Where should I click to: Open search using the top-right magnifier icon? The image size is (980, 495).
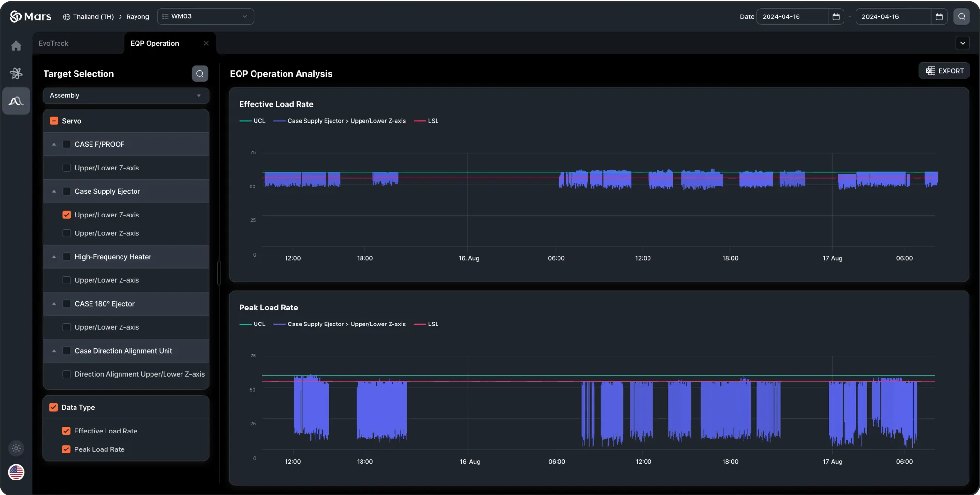[961, 16]
